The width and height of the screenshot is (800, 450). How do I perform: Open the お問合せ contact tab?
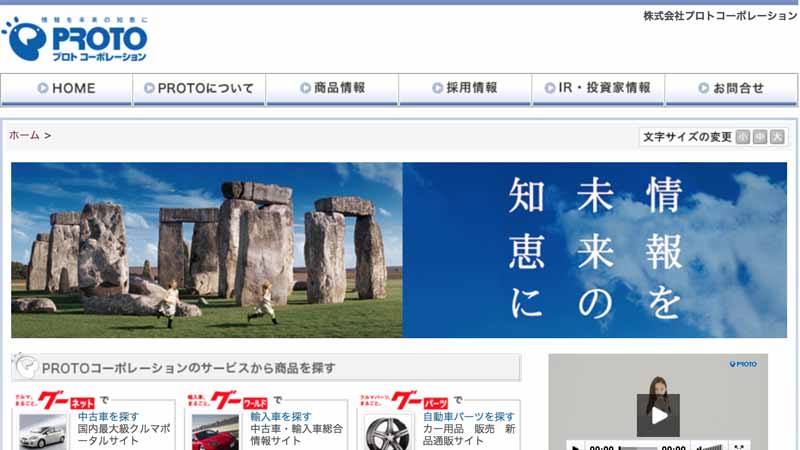[x=731, y=89]
